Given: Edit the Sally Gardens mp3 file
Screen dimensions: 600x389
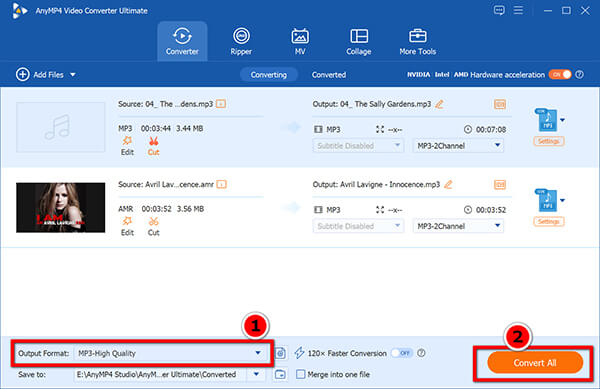Looking at the screenshot, I should (127, 146).
